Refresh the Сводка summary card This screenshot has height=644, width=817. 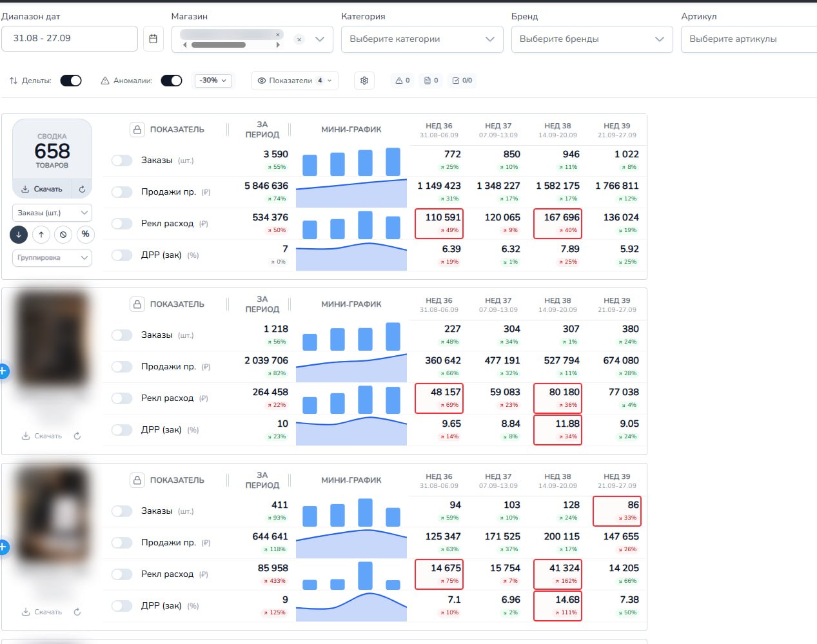pos(82,190)
